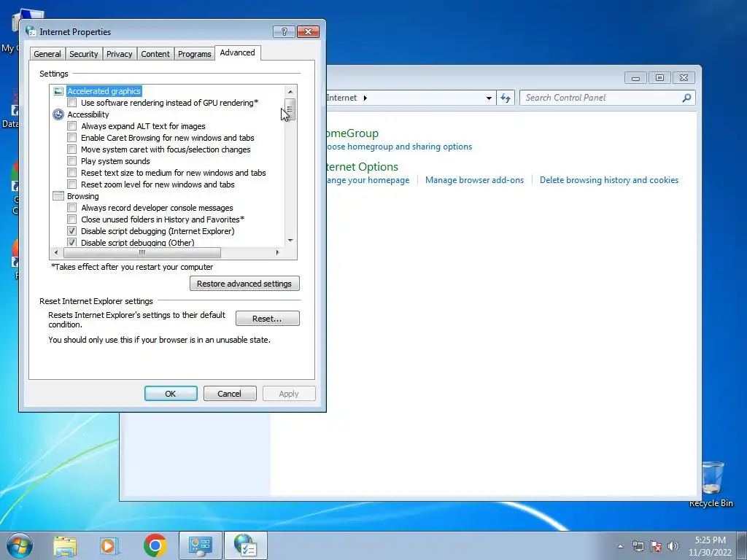Click the Internet Properties title bar icon
Viewport: 747px width, 560px height.
[31, 31]
